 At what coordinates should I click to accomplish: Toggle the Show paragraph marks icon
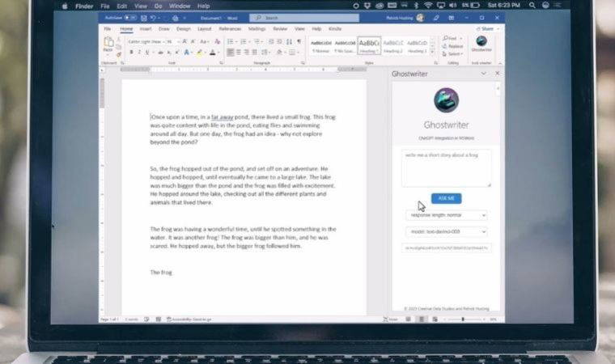299,41
